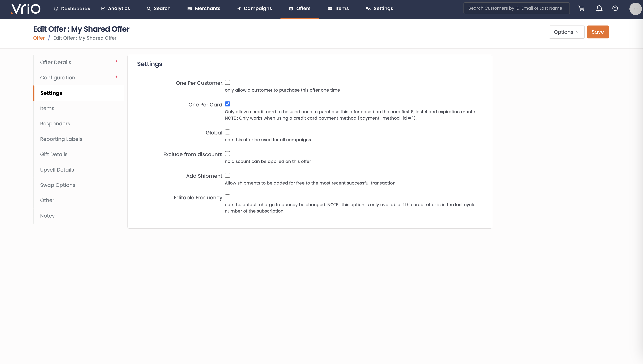Focus the customer search field

tap(516, 8)
